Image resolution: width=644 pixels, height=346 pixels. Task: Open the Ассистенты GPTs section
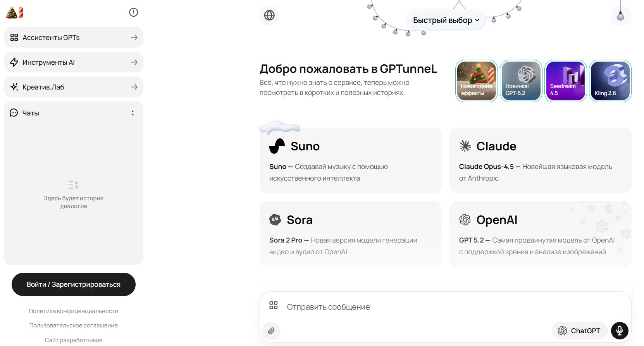(74, 37)
